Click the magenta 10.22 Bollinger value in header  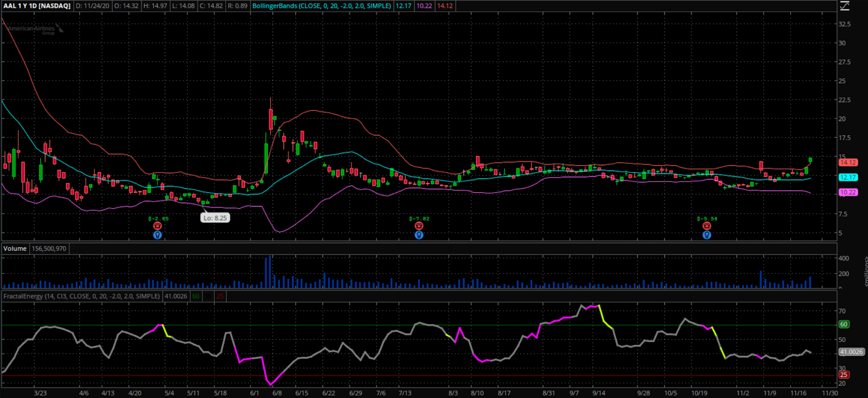click(x=424, y=6)
